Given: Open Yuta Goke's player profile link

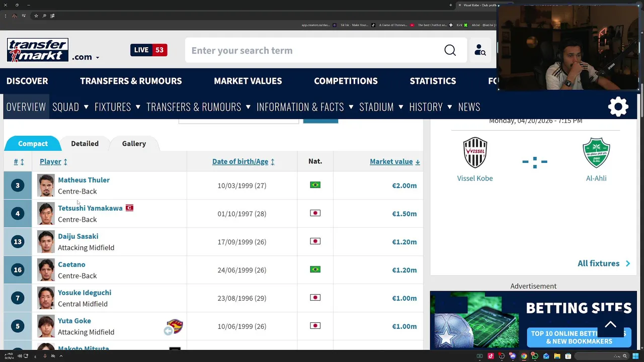Looking at the screenshot, I should coord(74,320).
